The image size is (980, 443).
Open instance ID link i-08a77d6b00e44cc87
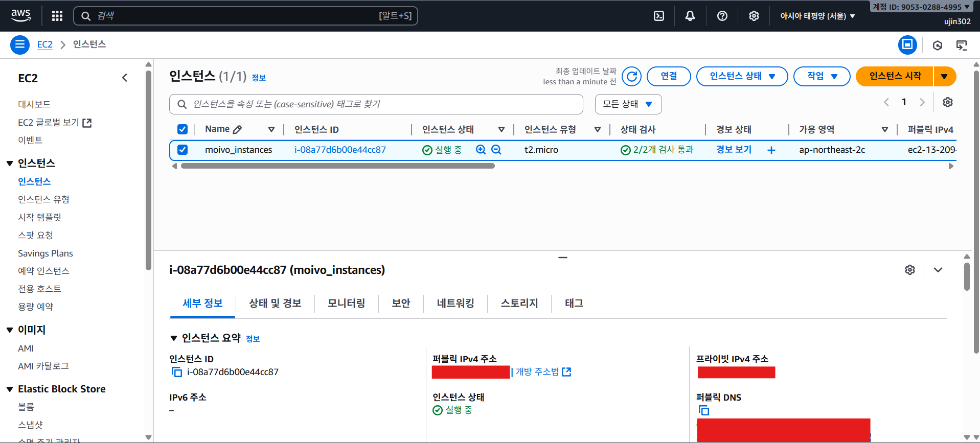tap(340, 150)
